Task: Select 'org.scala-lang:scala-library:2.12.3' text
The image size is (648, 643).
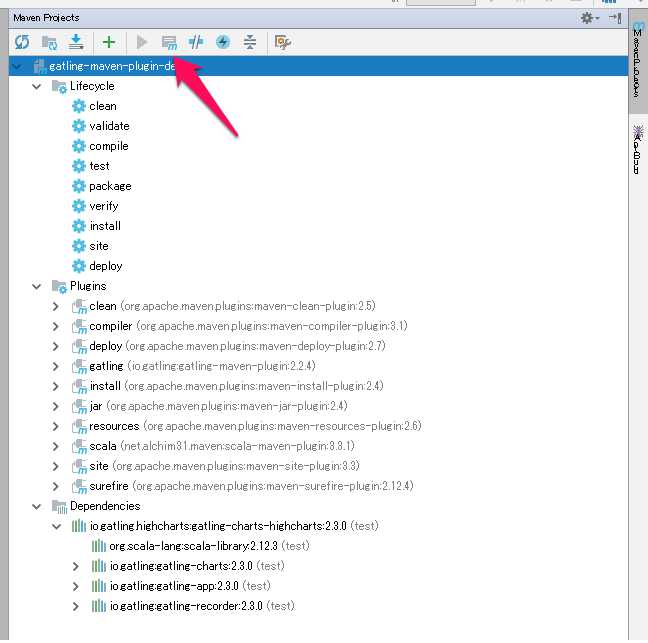Action: (x=193, y=546)
